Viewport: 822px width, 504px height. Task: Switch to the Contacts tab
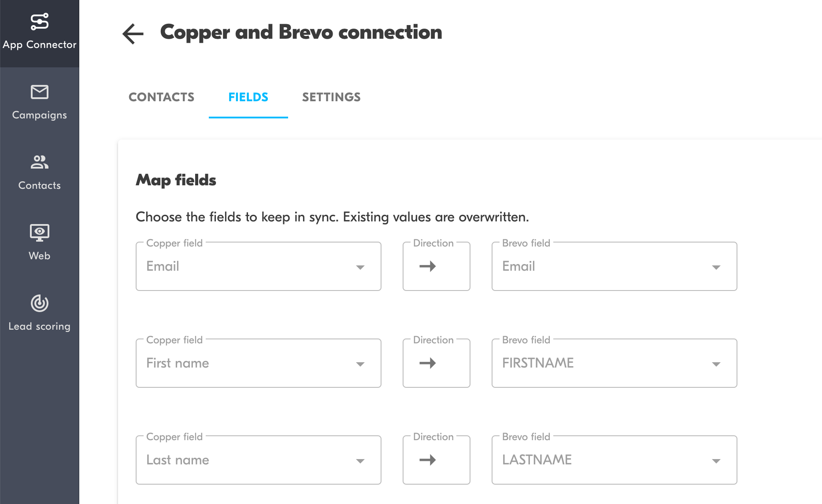(161, 97)
